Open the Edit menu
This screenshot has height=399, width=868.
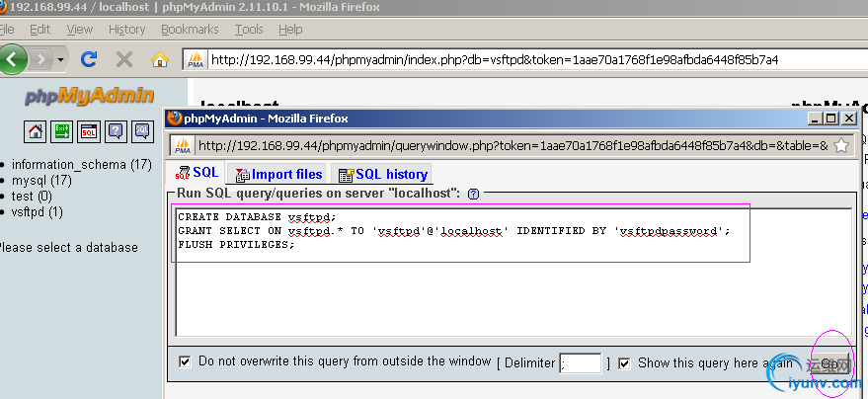(x=39, y=30)
